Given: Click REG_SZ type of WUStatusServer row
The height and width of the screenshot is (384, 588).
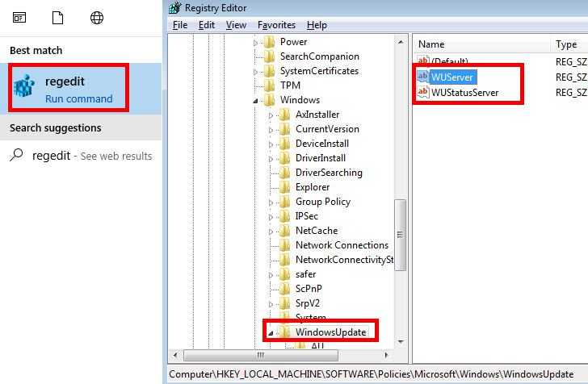Looking at the screenshot, I should (x=571, y=93).
